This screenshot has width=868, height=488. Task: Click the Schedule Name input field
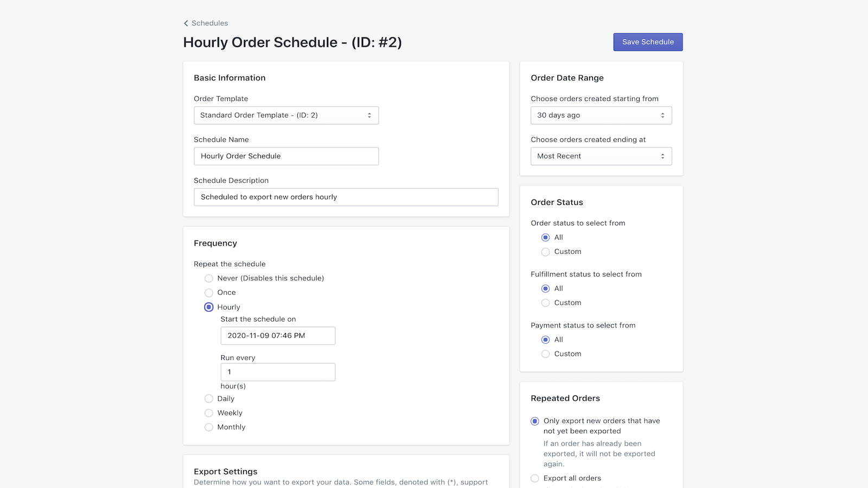click(x=286, y=156)
